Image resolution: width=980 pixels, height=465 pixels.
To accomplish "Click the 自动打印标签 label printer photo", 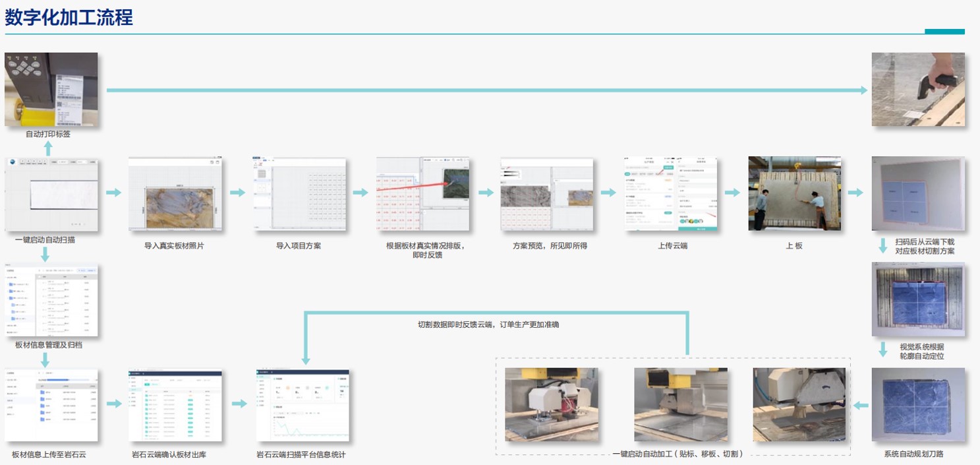I will 51,89.
